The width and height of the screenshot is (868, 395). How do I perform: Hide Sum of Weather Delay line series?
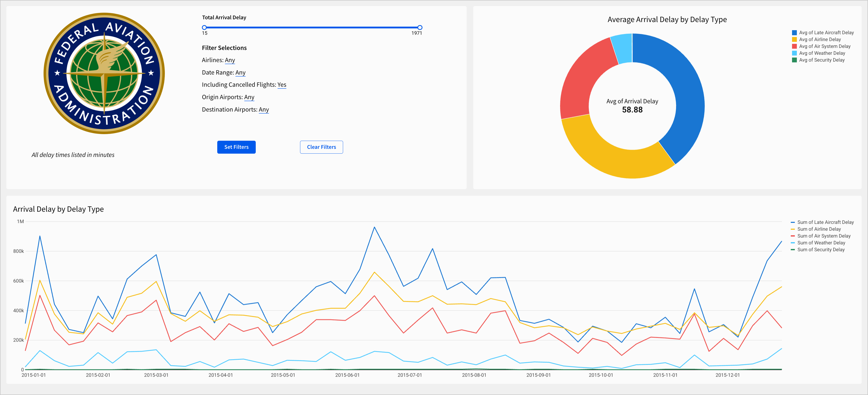point(821,243)
